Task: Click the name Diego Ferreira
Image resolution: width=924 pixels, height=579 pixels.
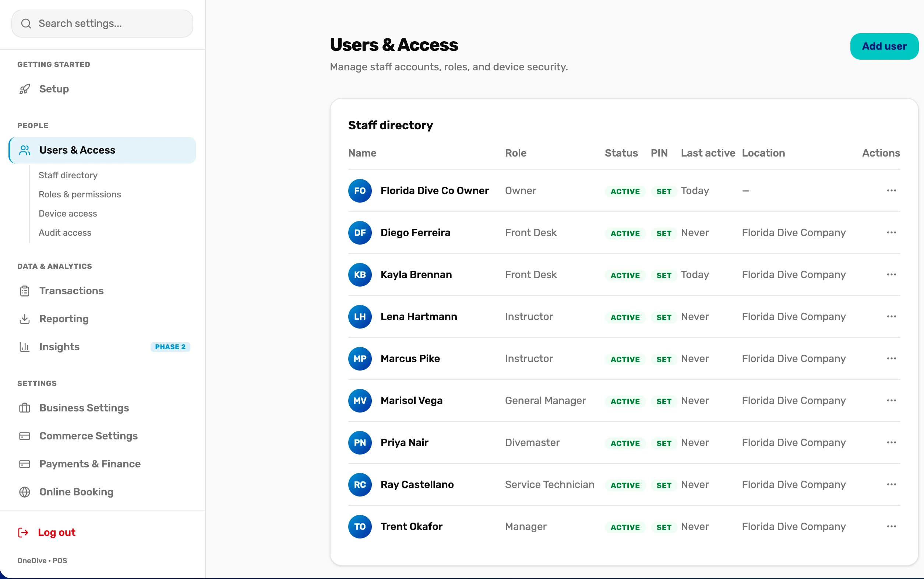Action: pyautogui.click(x=415, y=233)
